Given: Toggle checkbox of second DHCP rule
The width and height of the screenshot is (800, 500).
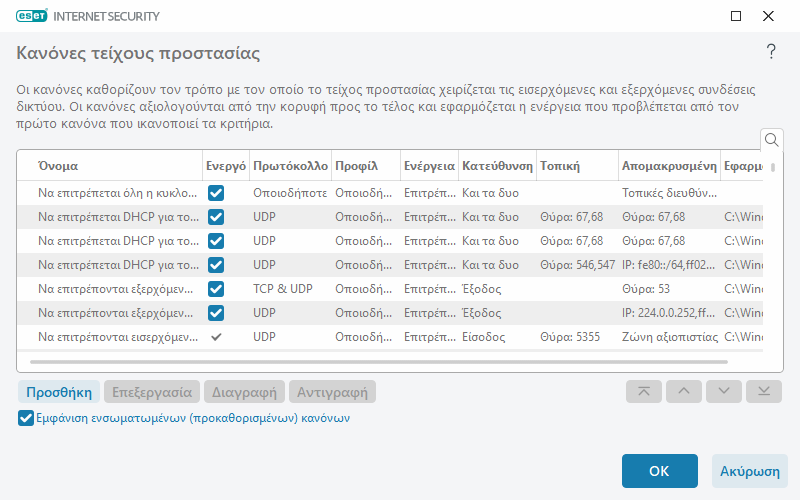Looking at the screenshot, I should coord(216,241).
